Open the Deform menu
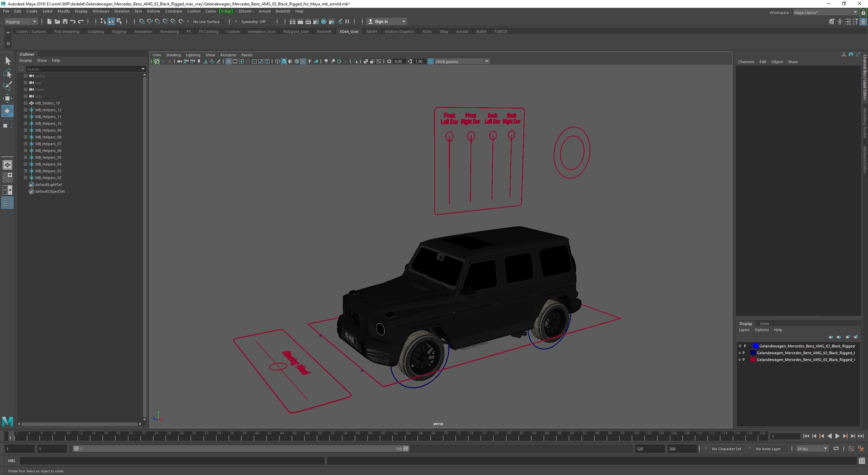The width and height of the screenshot is (868, 475). [x=153, y=11]
